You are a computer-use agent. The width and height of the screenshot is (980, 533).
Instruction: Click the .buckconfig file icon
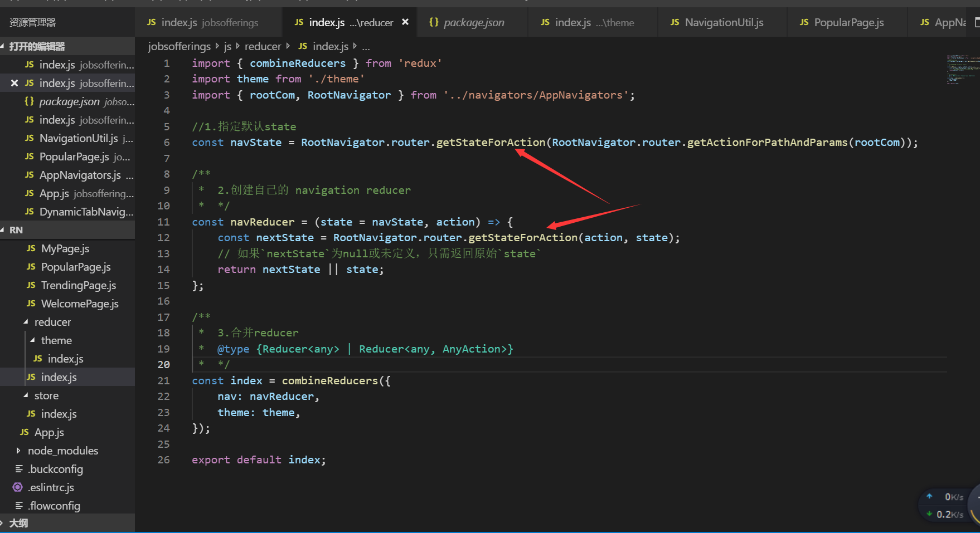[x=19, y=469]
